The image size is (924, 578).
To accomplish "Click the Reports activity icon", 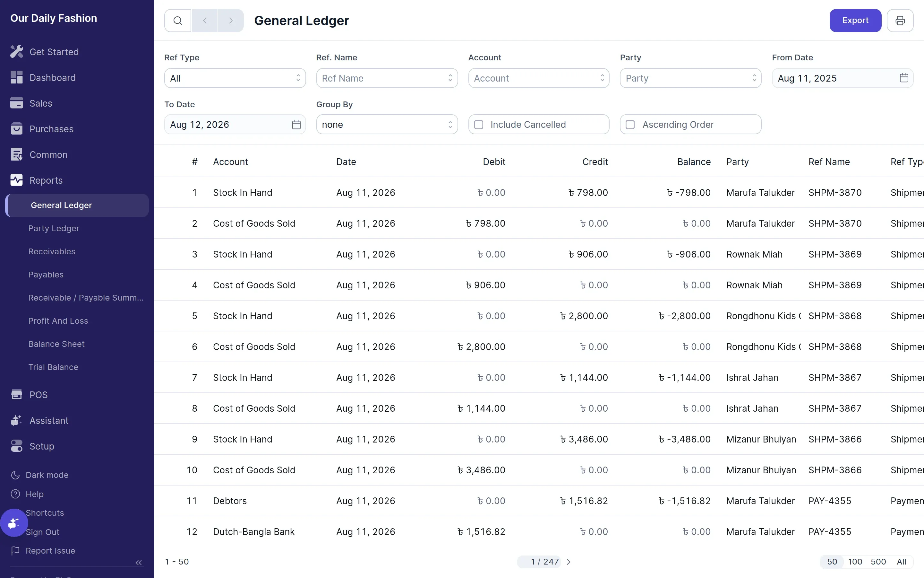I will (x=16, y=180).
